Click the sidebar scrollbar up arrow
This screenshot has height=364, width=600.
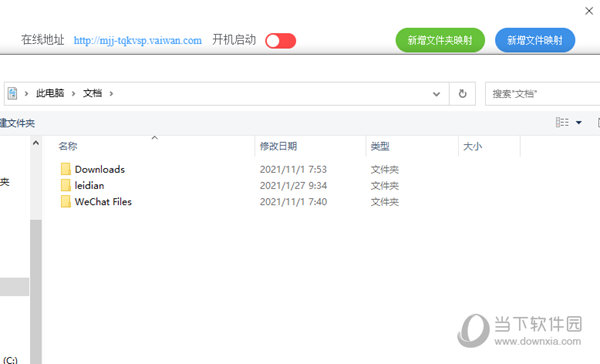(x=36, y=143)
